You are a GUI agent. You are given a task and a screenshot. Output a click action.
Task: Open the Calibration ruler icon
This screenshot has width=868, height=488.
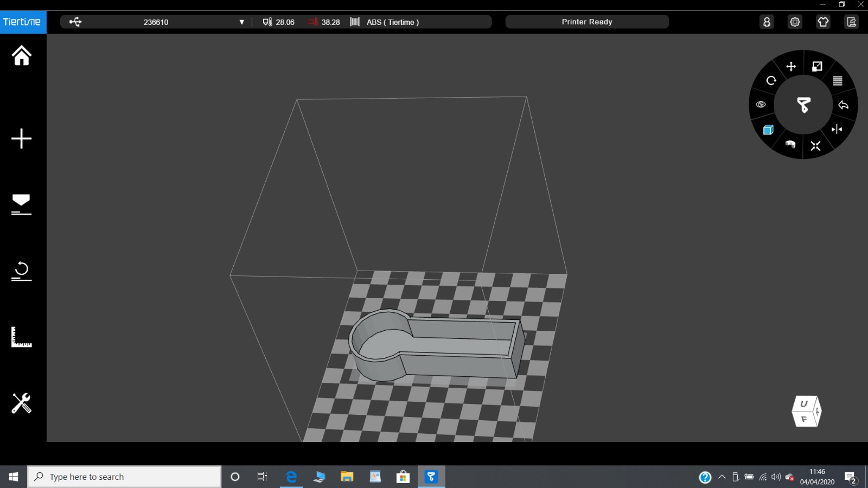click(22, 337)
